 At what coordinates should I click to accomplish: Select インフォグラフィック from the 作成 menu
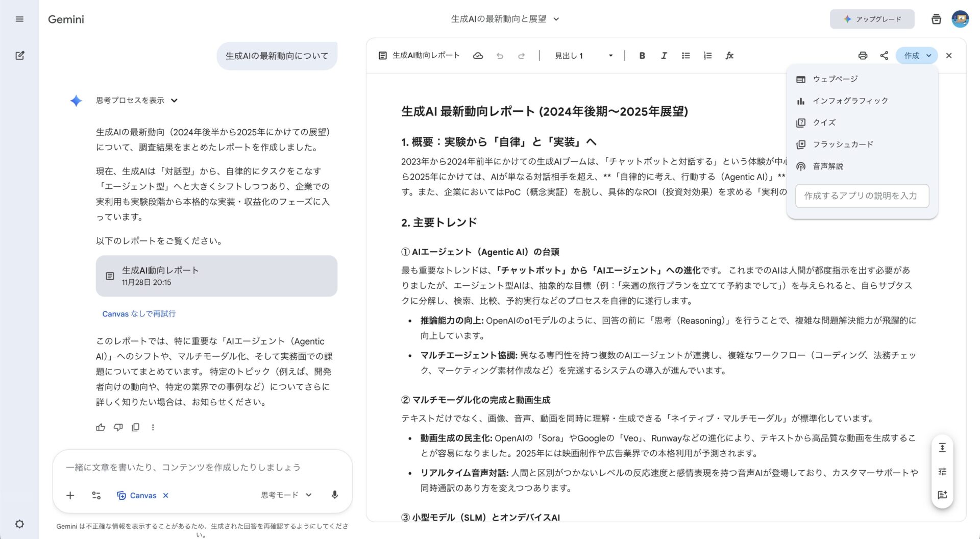850,101
